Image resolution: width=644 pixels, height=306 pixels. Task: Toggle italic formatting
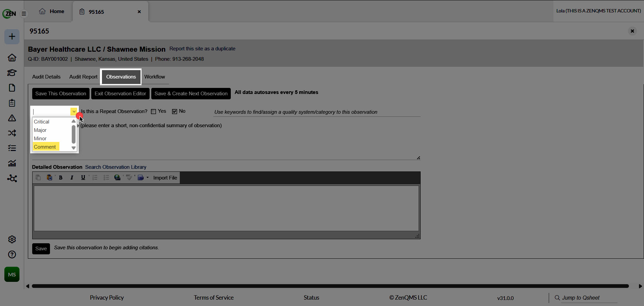click(x=72, y=177)
